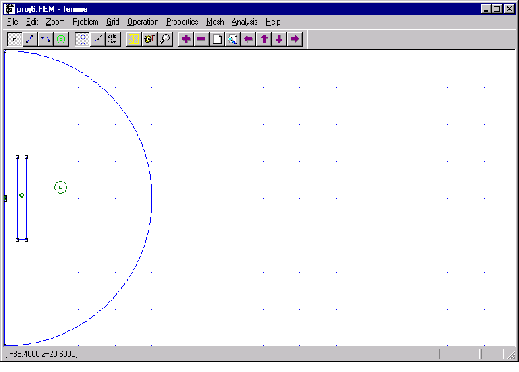The width and height of the screenshot is (519, 372).
Task: Click the set grid size icon
Action: pos(113,39)
